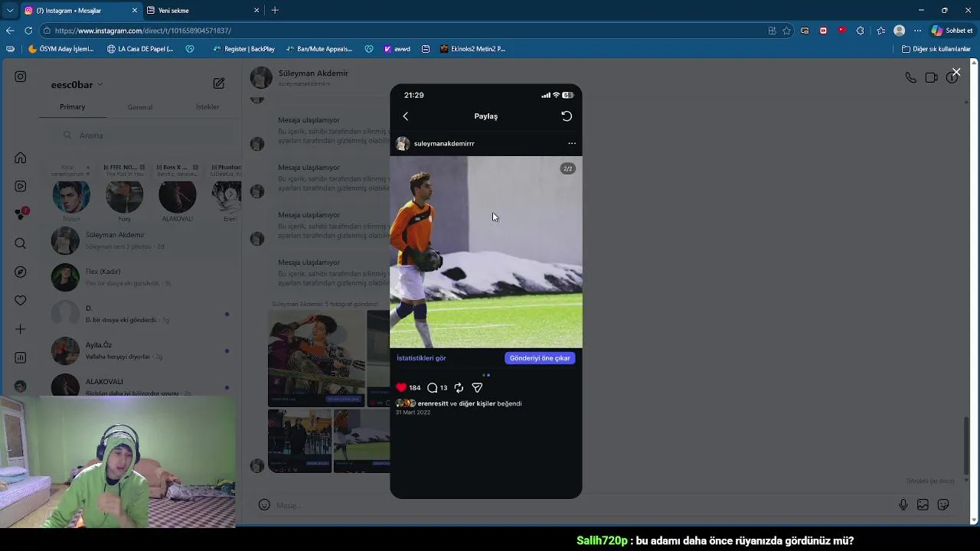Viewport: 980px width, 551px height.
Task: Open LA Casa DE Papel bookmark
Action: click(x=140, y=49)
